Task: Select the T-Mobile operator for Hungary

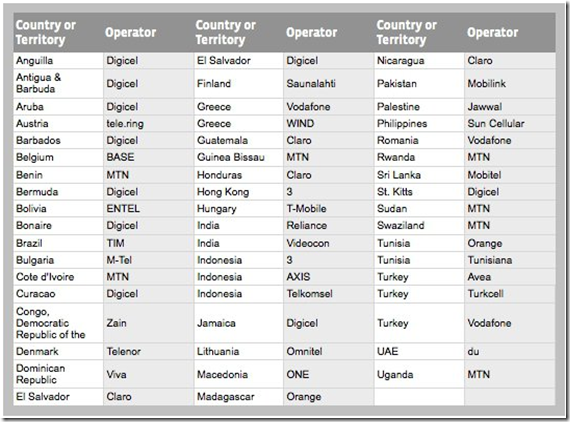Action: [x=329, y=209]
